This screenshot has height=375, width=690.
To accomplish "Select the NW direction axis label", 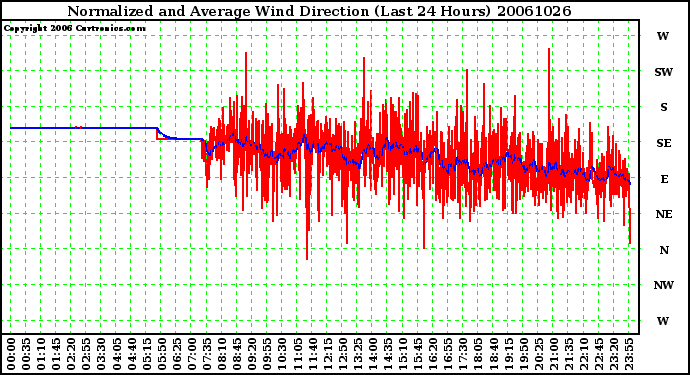I will click(664, 286).
